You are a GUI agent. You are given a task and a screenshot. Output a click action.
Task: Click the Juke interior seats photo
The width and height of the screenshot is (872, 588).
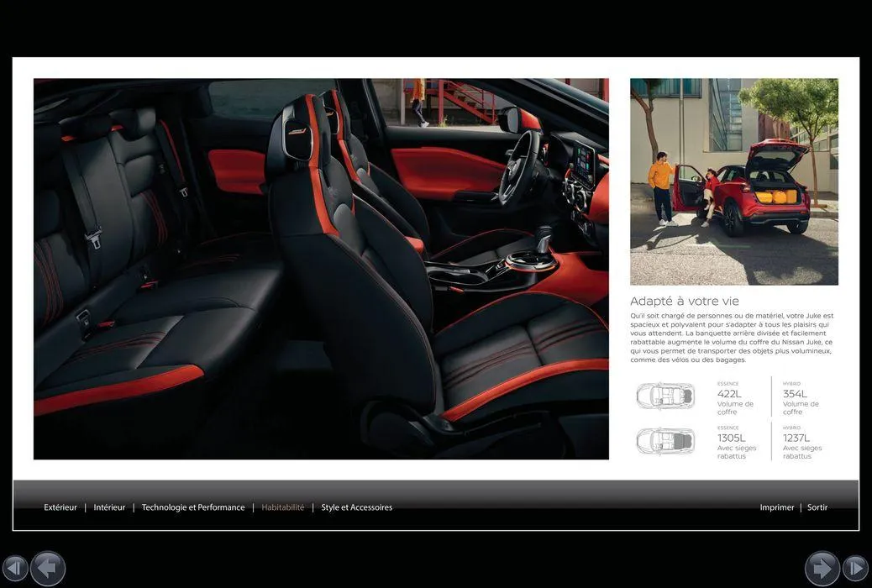321,269
